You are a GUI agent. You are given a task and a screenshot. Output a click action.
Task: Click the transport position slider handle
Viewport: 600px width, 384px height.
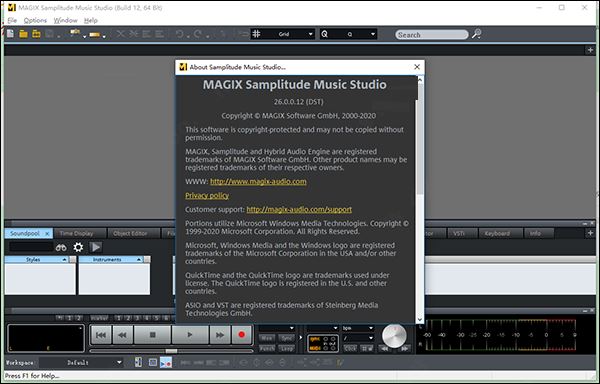coord(171,351)
